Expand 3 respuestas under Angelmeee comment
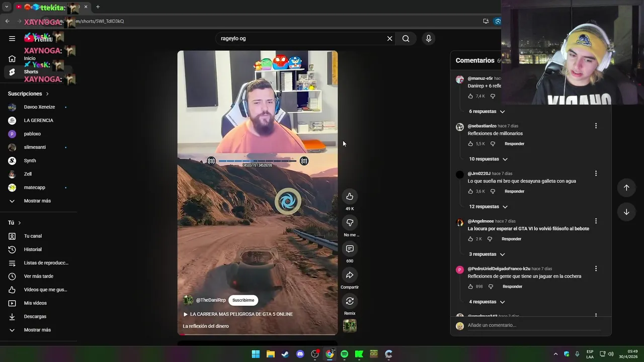This screenshot has width=644, height=362. 487,254
